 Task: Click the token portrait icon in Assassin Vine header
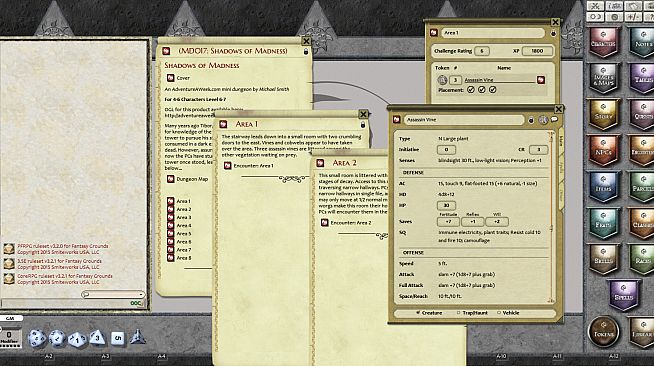pos(543,120)
